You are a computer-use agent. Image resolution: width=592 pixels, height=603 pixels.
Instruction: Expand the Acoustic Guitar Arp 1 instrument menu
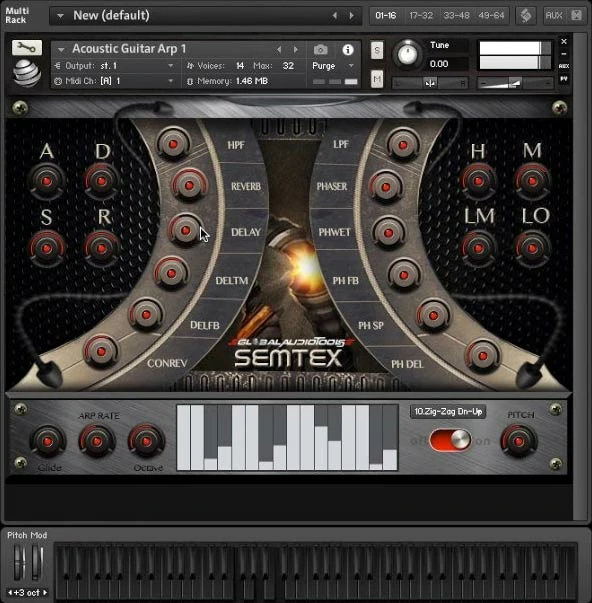[61, 49]
